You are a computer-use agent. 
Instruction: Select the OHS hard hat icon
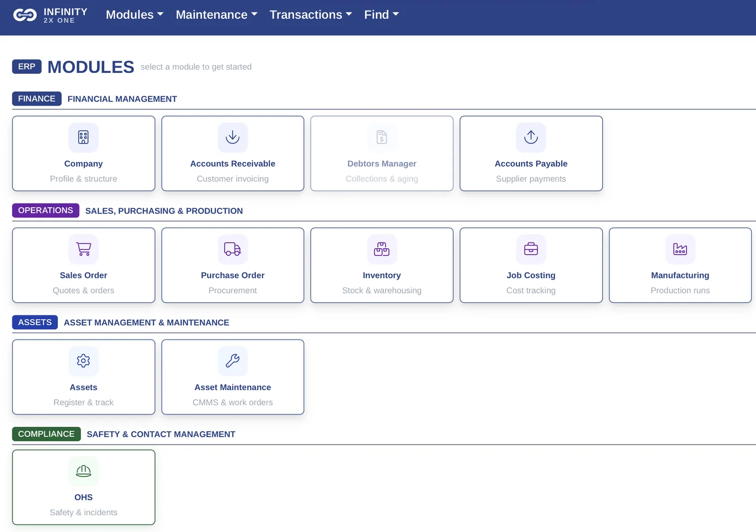83,472
